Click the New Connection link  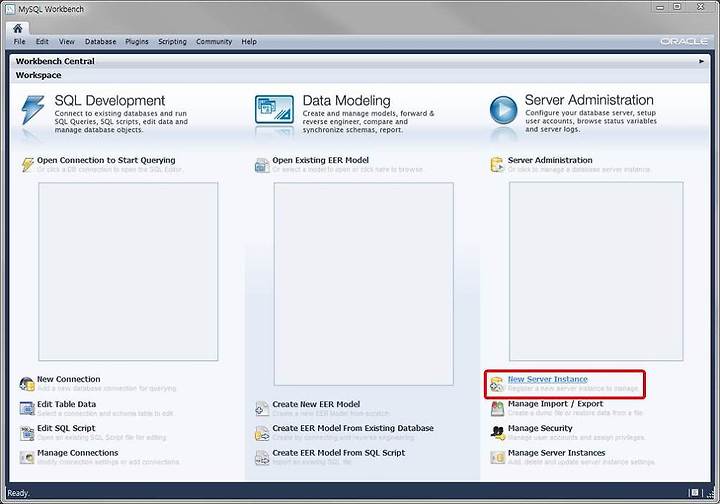point(68,379)
